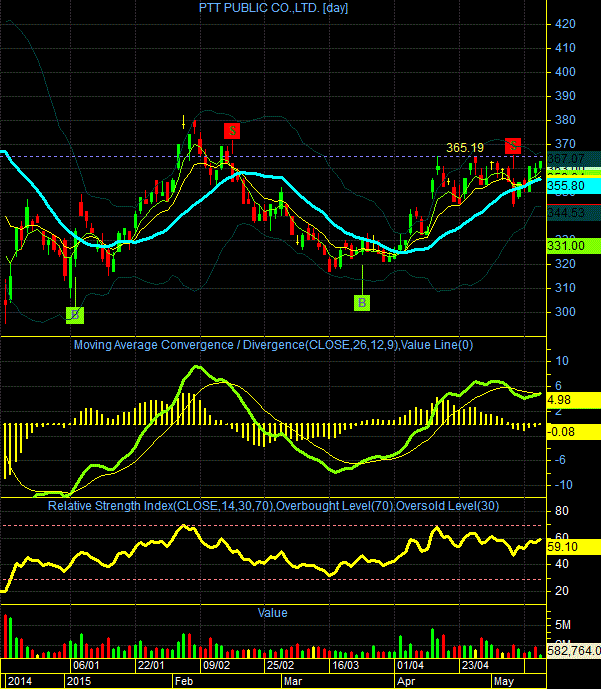Click the 380 price axis value
Screen dimensions: 601x689
click(565, 120)
